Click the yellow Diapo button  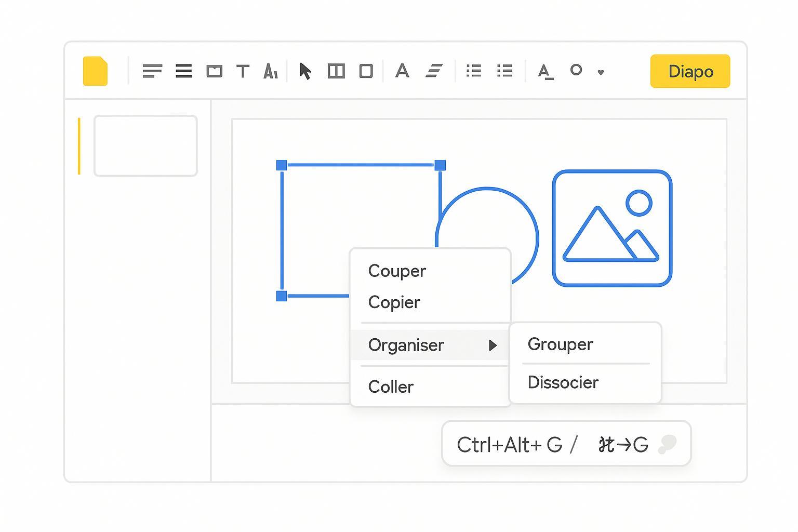click(x=690, y=71)
